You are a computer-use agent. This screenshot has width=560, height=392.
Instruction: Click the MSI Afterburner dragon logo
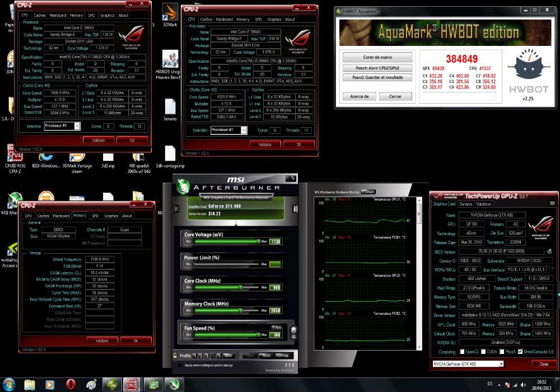[x=183, y=186]
